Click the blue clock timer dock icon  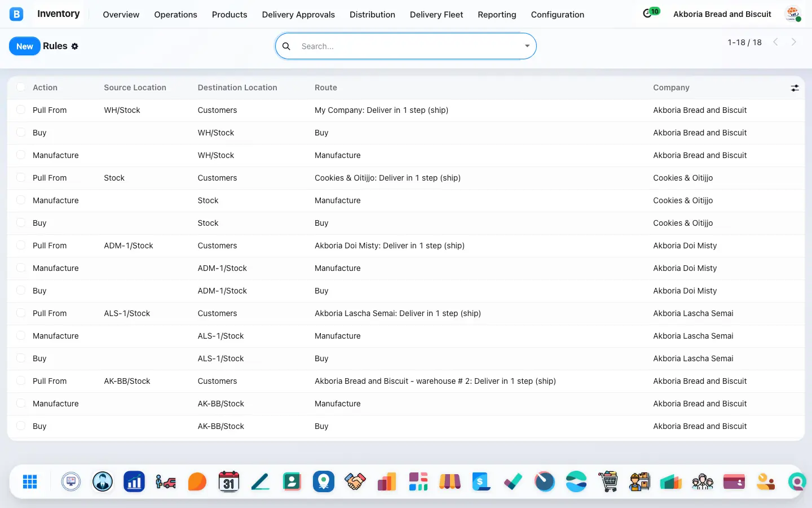(545, 481)
